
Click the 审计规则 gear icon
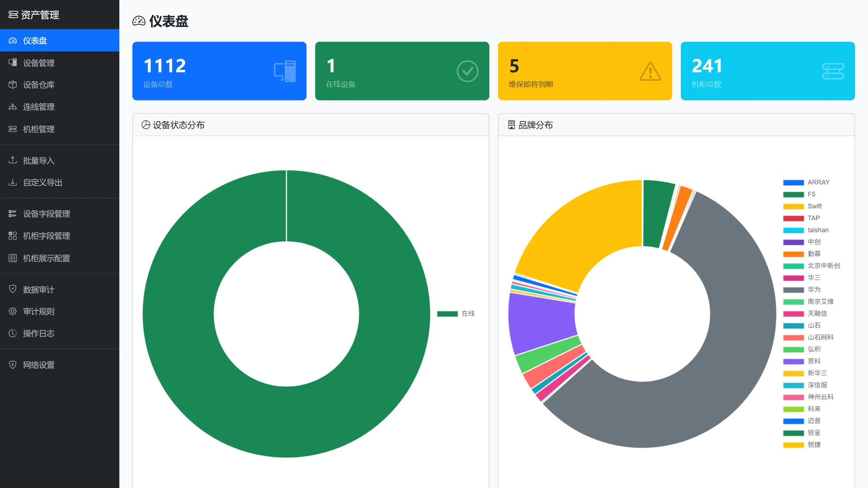[x=13, y=311]
